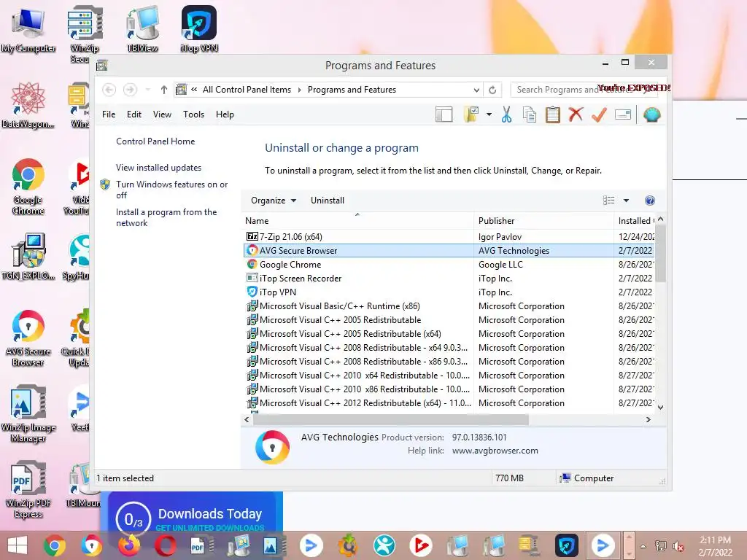Viewport: 747px width, 560px height.
Task: Open the view options dropdown arrow
Action: coord(626,201)
